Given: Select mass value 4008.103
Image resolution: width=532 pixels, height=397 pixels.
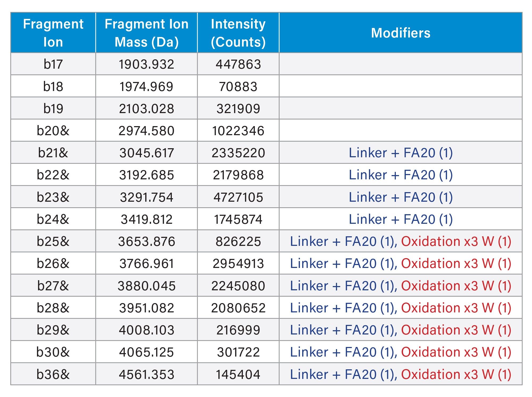Looking at the screenshot, I should [147, 330].
